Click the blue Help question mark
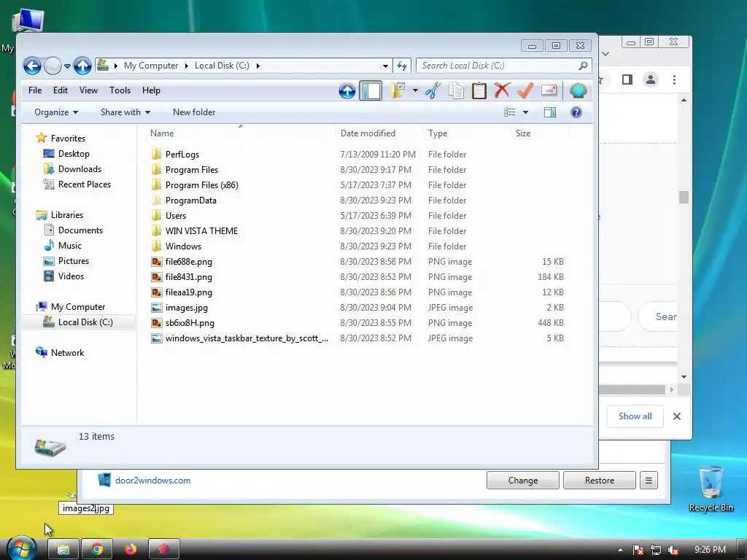 [x=576, y=112]
